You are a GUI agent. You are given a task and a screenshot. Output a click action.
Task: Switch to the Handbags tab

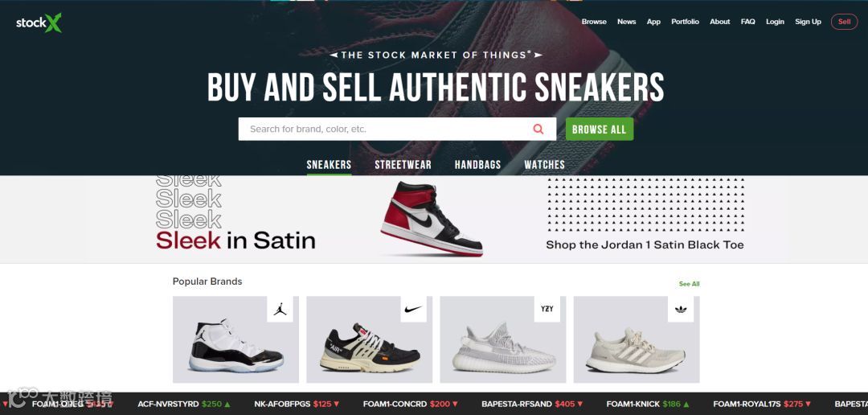pos(477,165)
